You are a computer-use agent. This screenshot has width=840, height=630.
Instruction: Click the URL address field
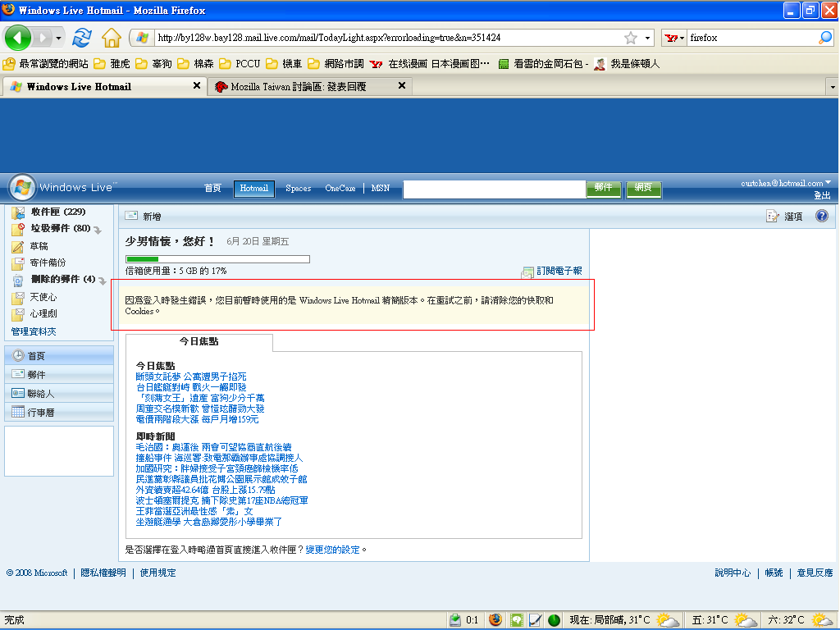[388, 38]
